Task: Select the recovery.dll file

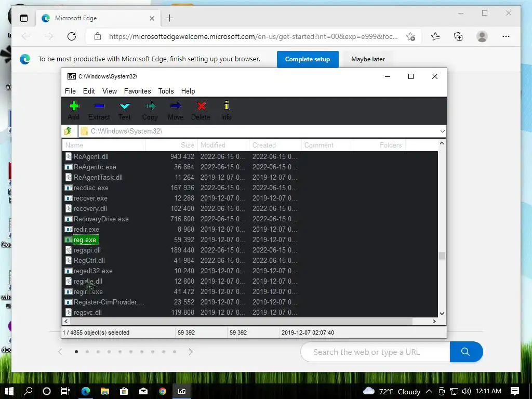Action: point(90,209)
